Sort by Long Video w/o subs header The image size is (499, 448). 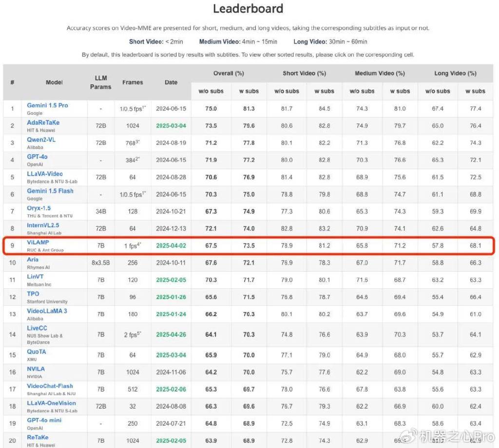[438, 91]
